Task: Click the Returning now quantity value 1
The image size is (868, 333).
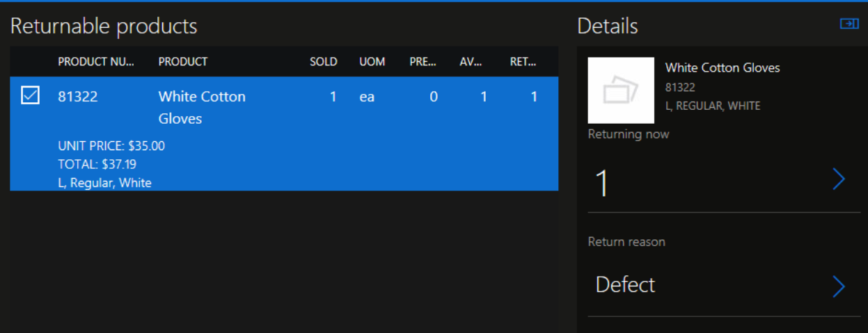Action: (602, 184)
